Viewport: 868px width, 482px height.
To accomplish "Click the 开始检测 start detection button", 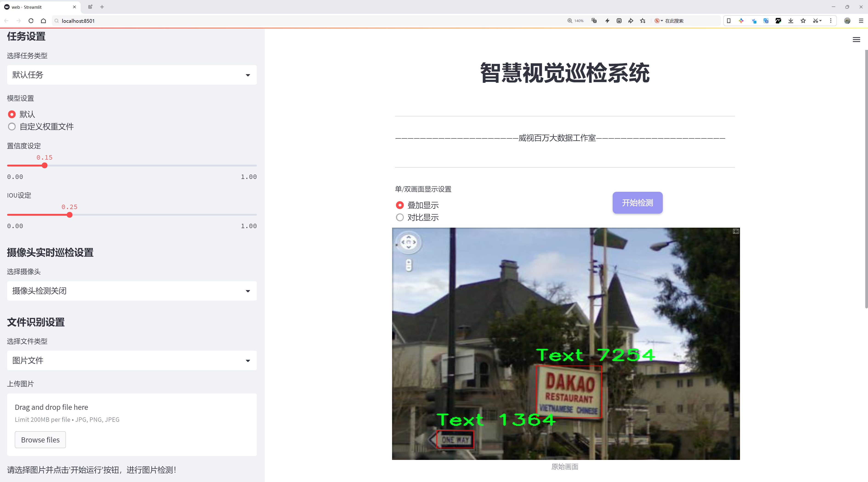I will 637,203.
